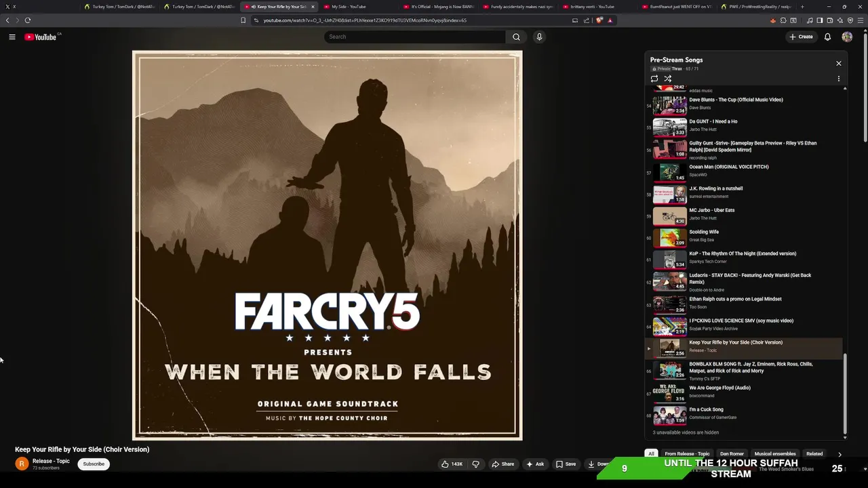
Task: Show more filter chips with the right arrow
Action: (x=840, y=454)
